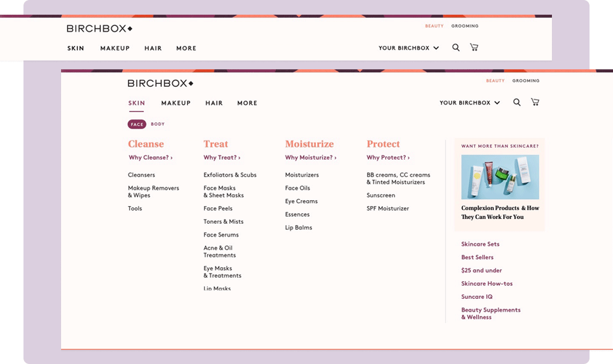Open the Skin menu in the back header
The image size is (613, 364).
tap(76, 49)
